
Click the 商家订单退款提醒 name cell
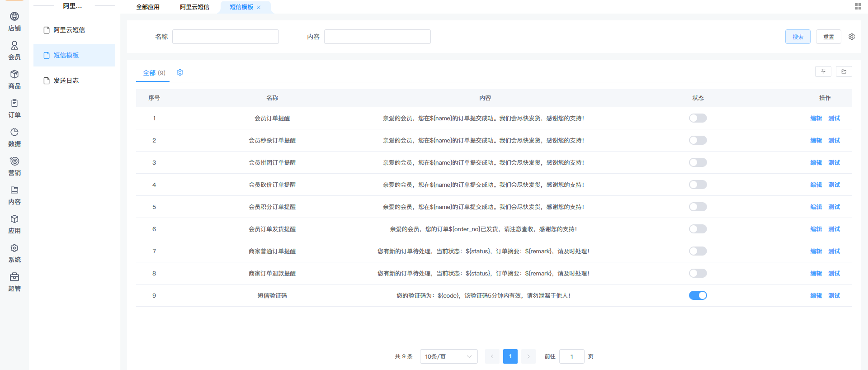click(x=272, y=273)
